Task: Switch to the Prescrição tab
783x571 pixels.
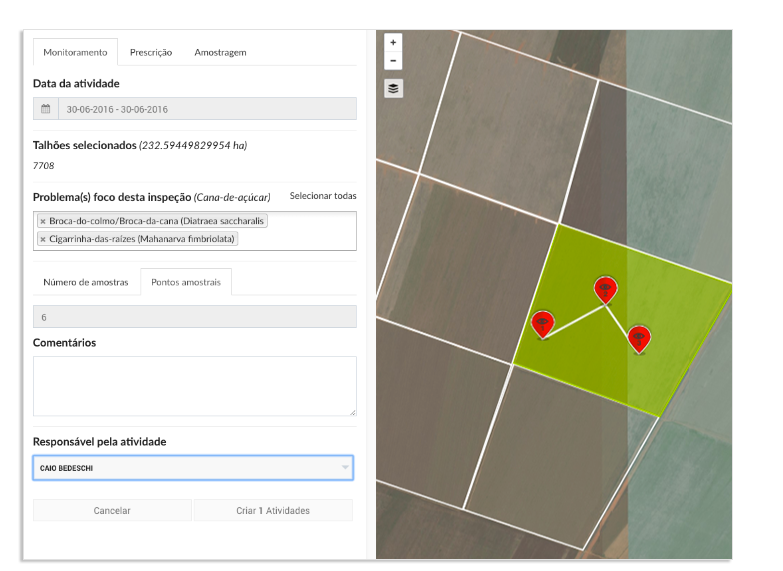Action: point(151,52)
